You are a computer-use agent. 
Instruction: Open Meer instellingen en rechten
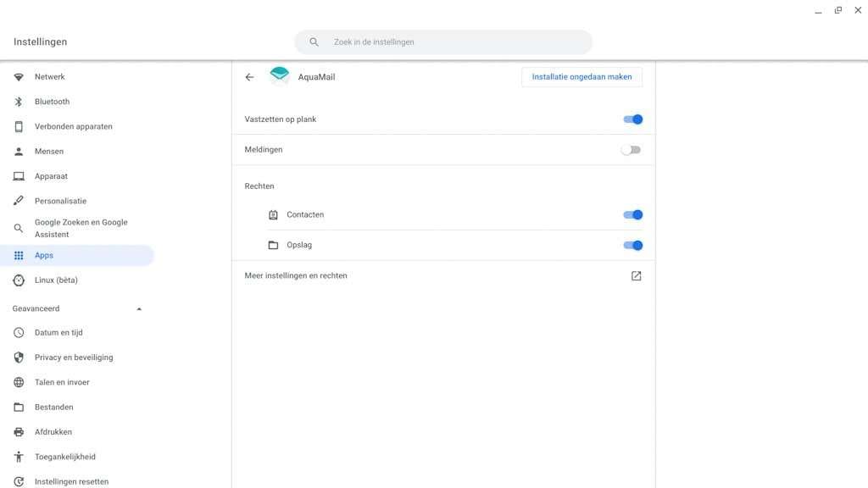tap(296, 276)
